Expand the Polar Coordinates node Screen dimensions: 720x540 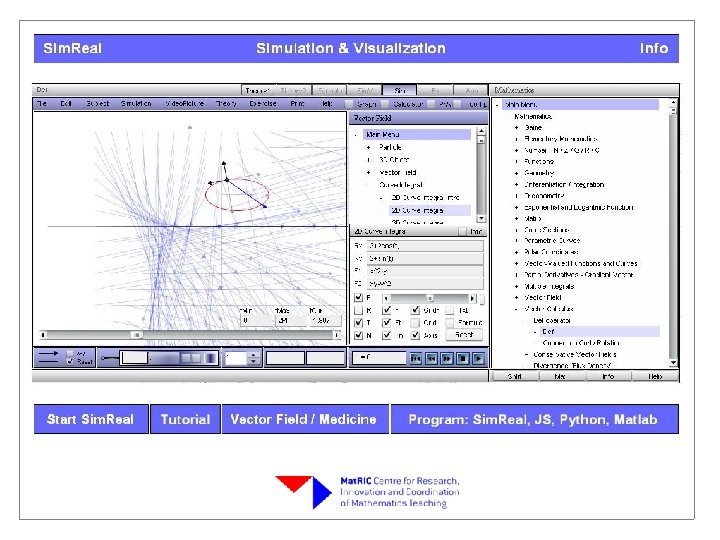click(x=517, y=252)
